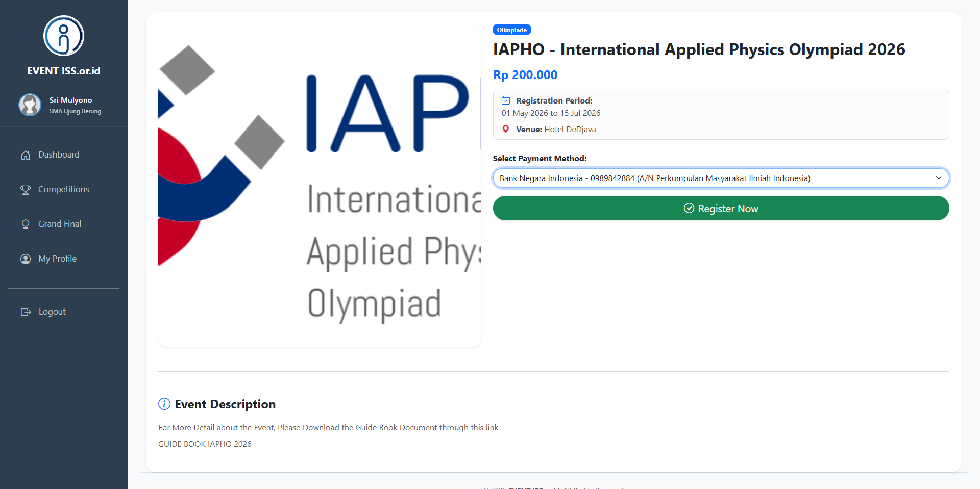Click the Competitions trophy icon
The image size is (980, 489).
pos(26,190)
